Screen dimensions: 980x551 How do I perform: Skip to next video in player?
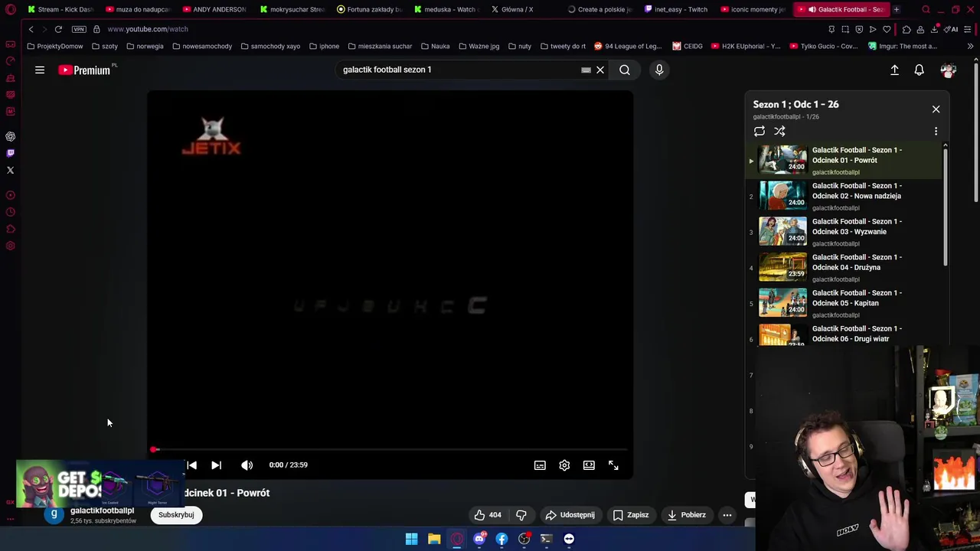216,465
